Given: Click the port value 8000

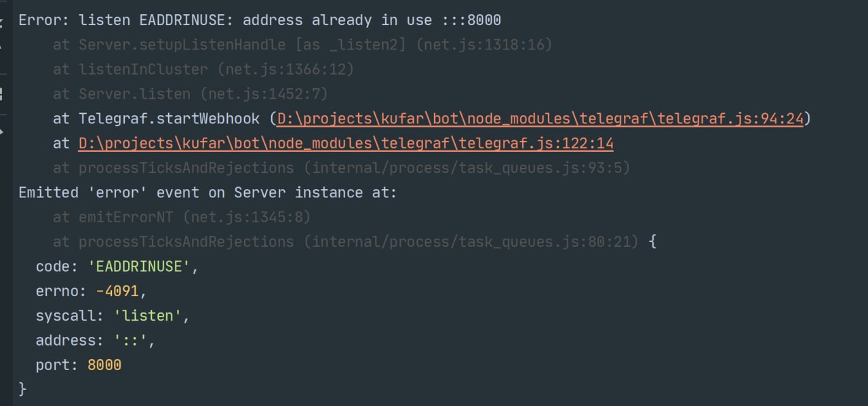Looking at the screenshot, I should pos(104,365).
